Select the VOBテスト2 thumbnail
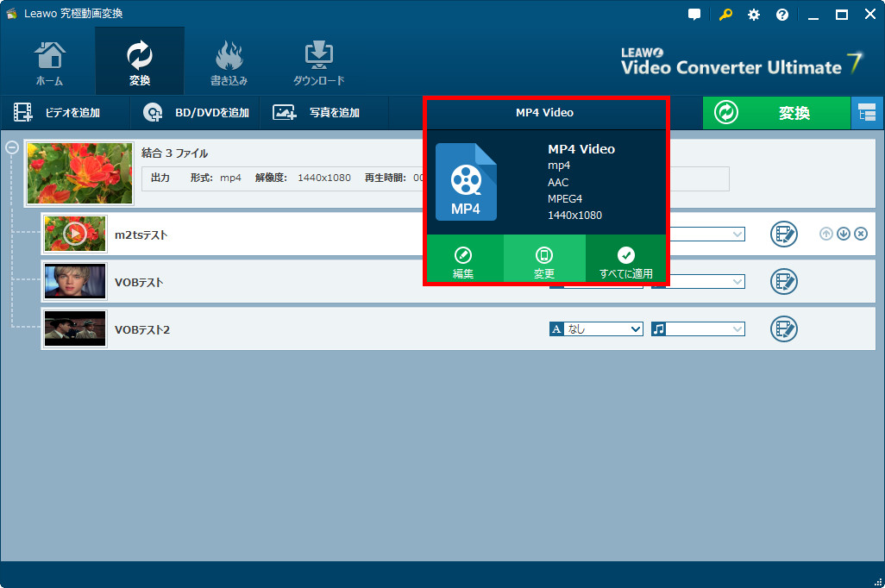This screenshot has height=588, width=885. coord(75,328)
